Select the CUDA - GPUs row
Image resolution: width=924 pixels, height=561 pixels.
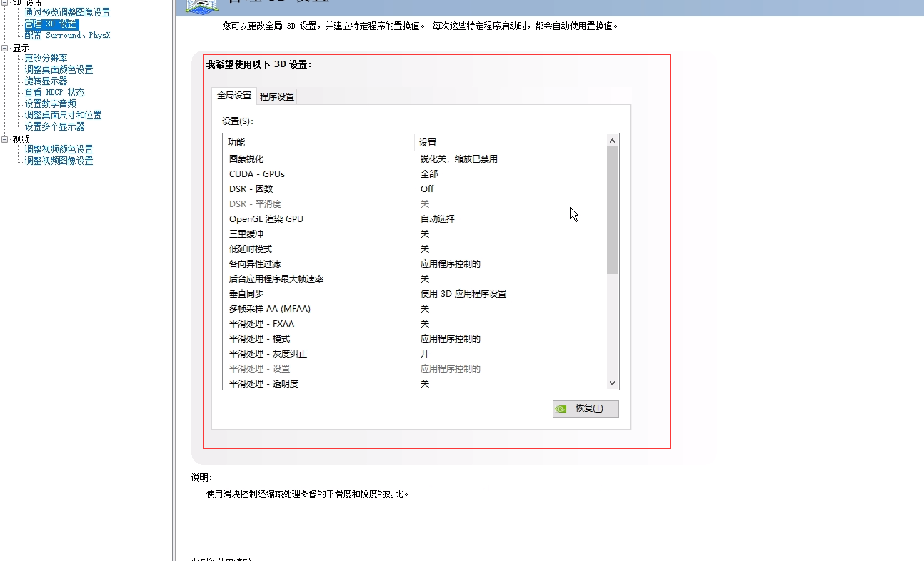point(414,174)
